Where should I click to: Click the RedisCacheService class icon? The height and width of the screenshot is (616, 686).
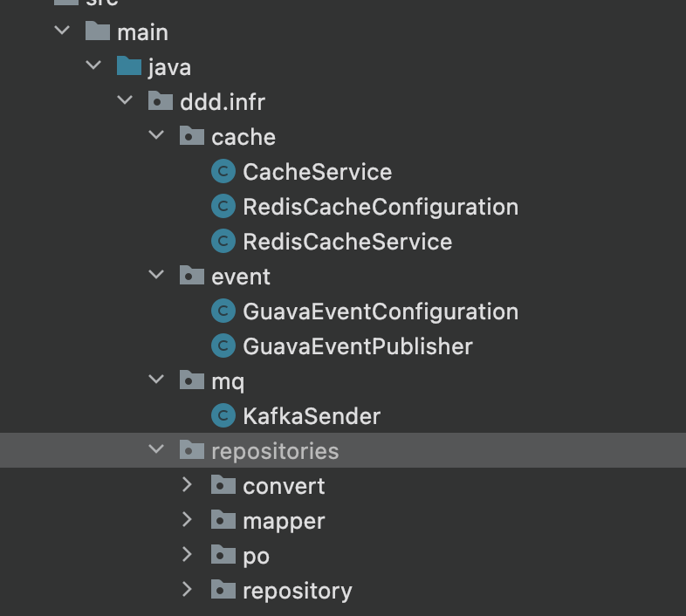223,242
